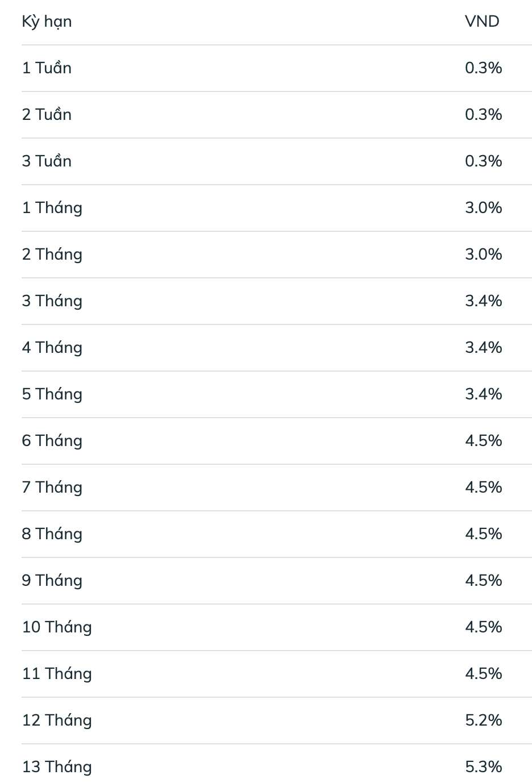Viewport: 532px width, 783px height.
Task: Click the 5.2% rate value
Action: point(483,720)
